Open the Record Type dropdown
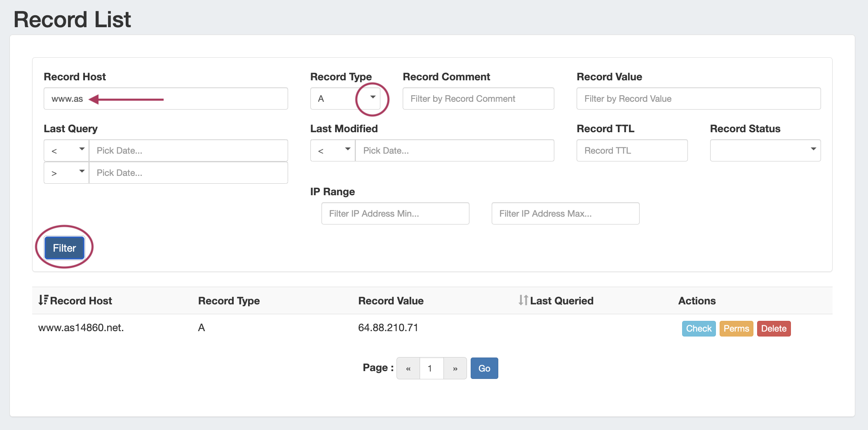868x430 pixels. coord(345,98)
